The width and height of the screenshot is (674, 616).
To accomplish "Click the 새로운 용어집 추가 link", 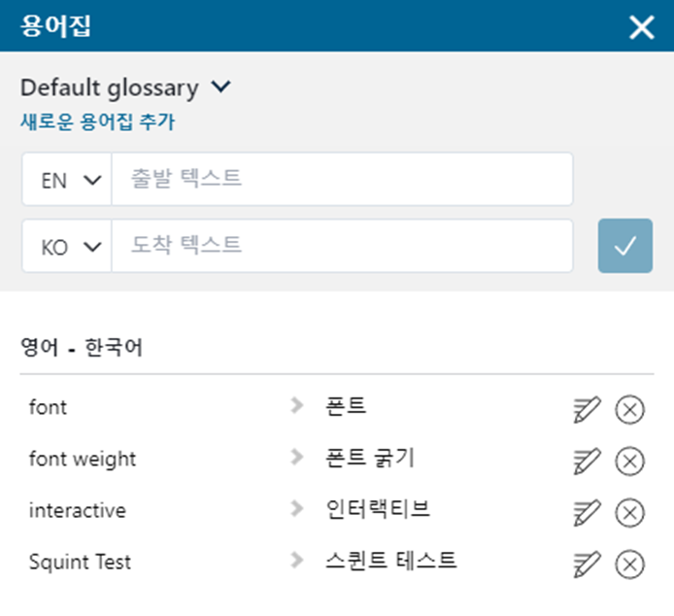I will pos(97,122).
